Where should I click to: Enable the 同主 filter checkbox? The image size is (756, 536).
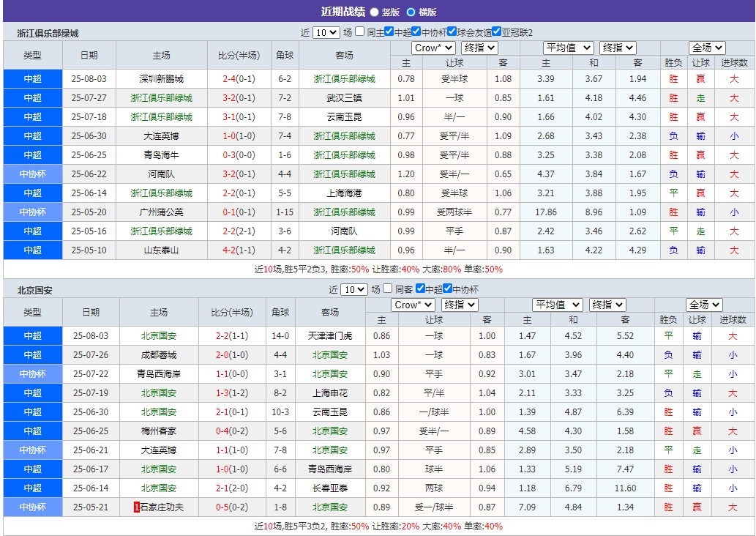coord(360,31)
